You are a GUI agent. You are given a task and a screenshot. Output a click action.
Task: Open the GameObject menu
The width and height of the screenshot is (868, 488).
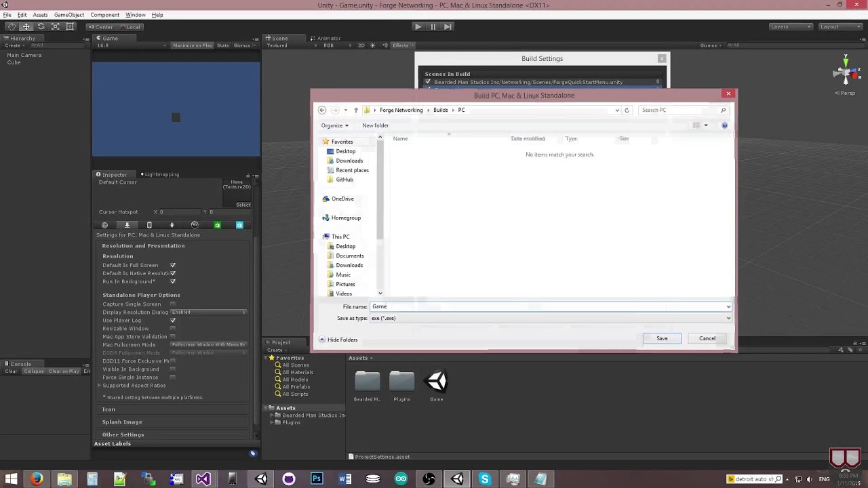click(x=69, y=15)
